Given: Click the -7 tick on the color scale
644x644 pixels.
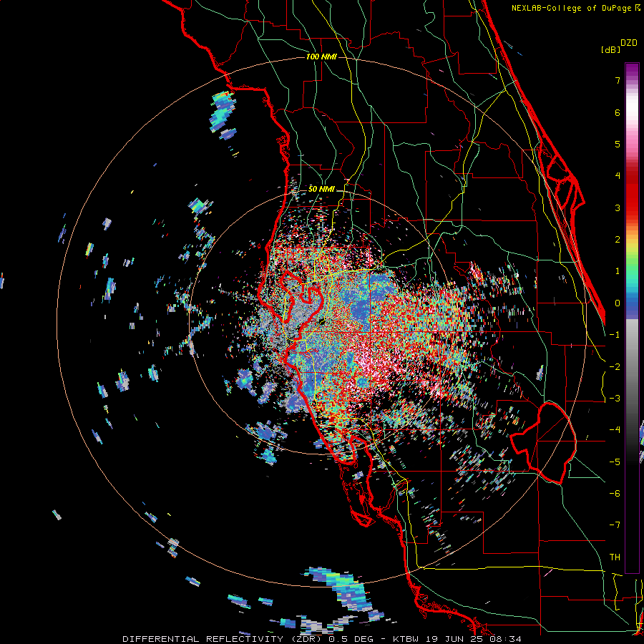Looking at the screenshot, I should point(615,525).
